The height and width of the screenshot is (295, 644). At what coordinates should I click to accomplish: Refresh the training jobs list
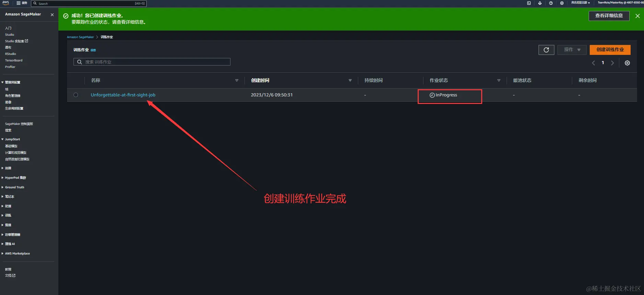[546, 50]
